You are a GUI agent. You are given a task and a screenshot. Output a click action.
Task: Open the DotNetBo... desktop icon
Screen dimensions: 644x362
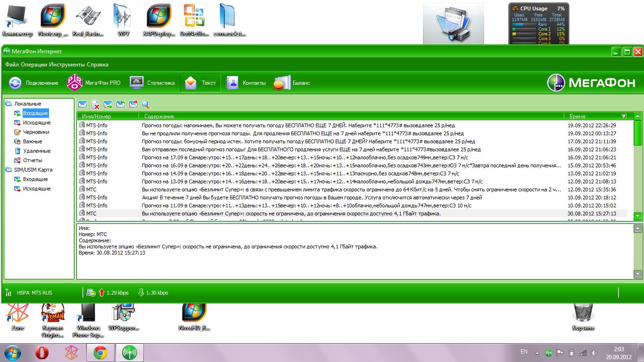tap(194, 20)
